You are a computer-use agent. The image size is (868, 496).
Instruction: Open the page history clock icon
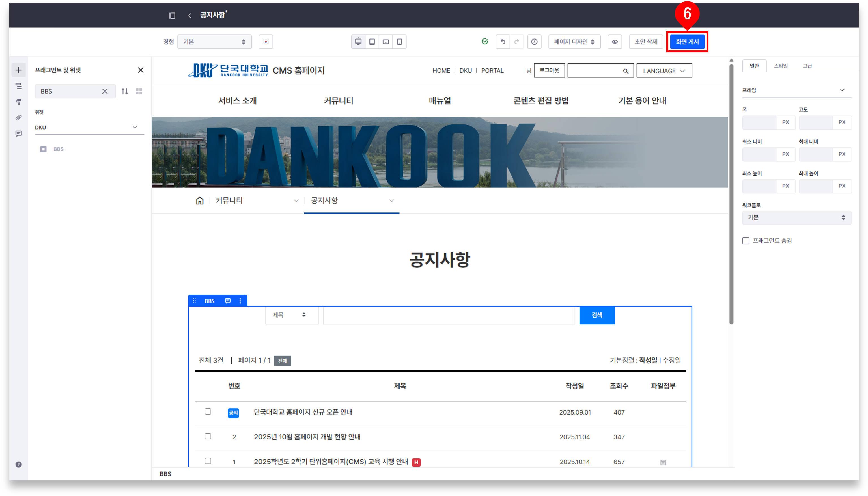coord(534,42)
